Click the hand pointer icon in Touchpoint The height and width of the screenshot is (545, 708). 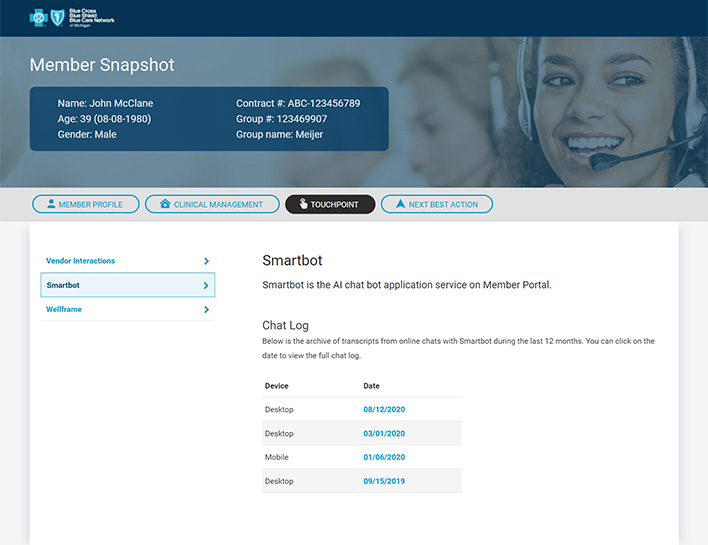point(303,204)
